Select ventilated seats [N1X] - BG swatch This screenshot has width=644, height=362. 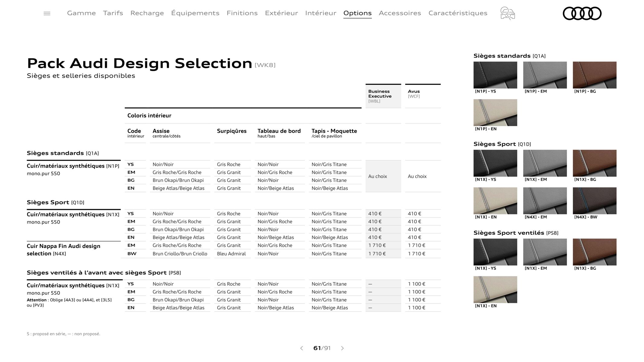point(594,252)
